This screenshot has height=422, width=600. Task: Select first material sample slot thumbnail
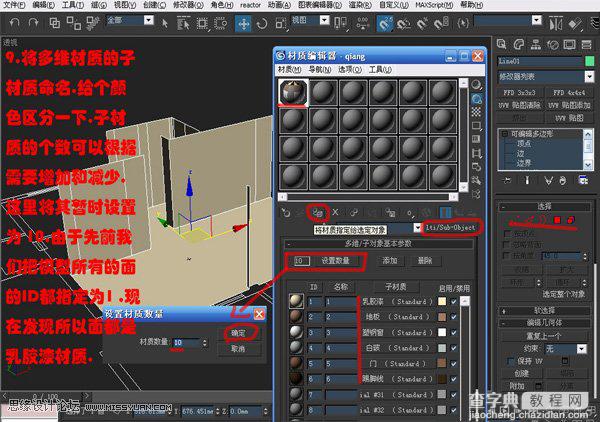point(293,92)
